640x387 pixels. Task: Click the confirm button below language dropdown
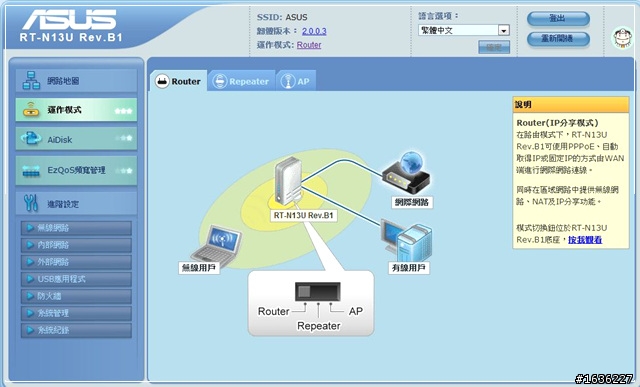[494, 47]
